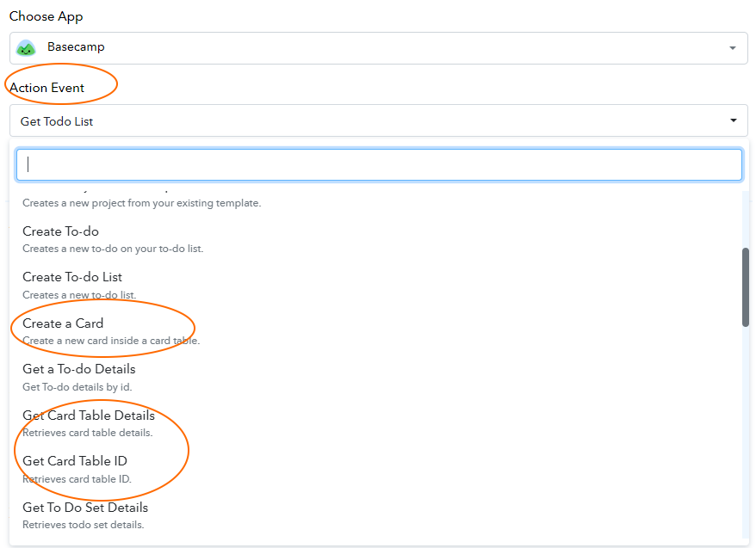
Task: Click description 'Creates a new project from your existing template.'
Action: pyautogui.click(x=142, y=203)
